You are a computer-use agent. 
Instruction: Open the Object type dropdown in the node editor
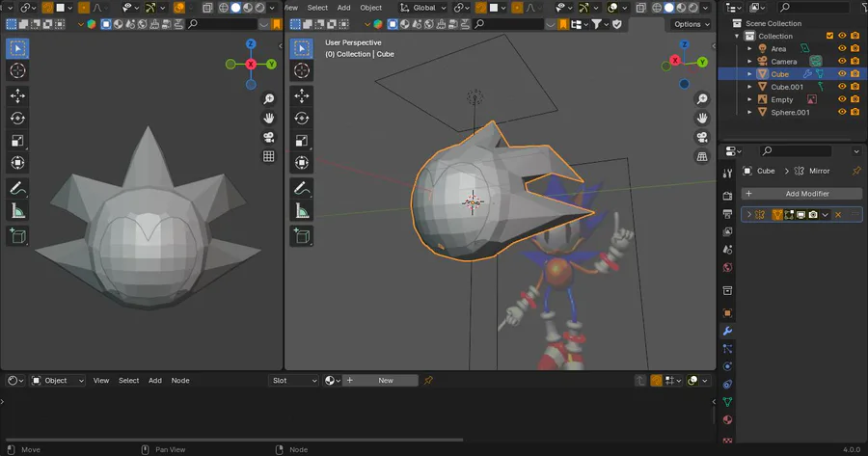pyautogui.click(x=58, y=381)
